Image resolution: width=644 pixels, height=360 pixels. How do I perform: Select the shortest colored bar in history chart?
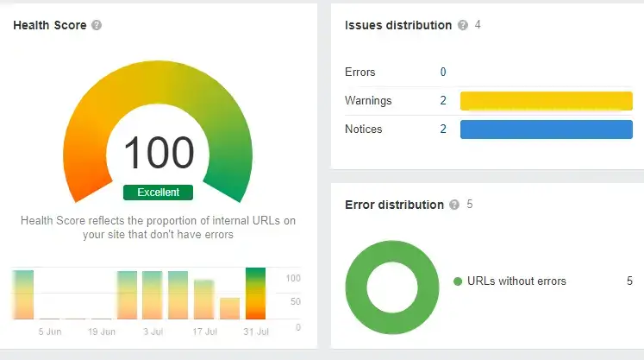229,308
